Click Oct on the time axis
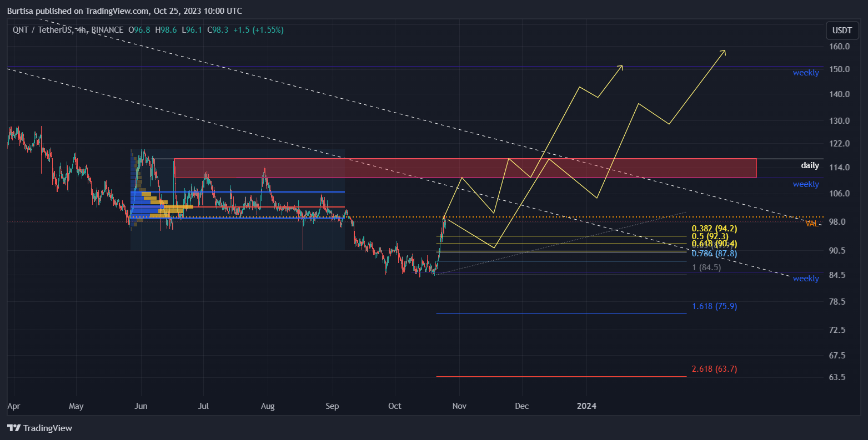 pos(395,406)
